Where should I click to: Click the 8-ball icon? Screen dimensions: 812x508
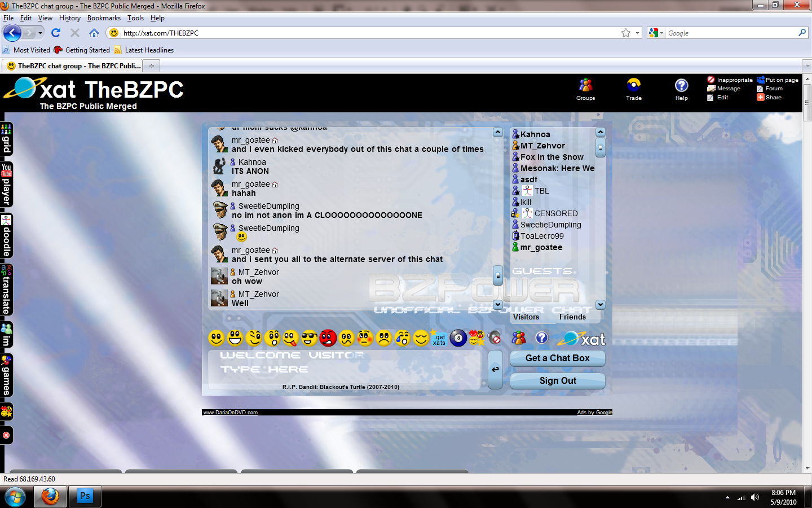pyautogui.click(x=458, y=338)
